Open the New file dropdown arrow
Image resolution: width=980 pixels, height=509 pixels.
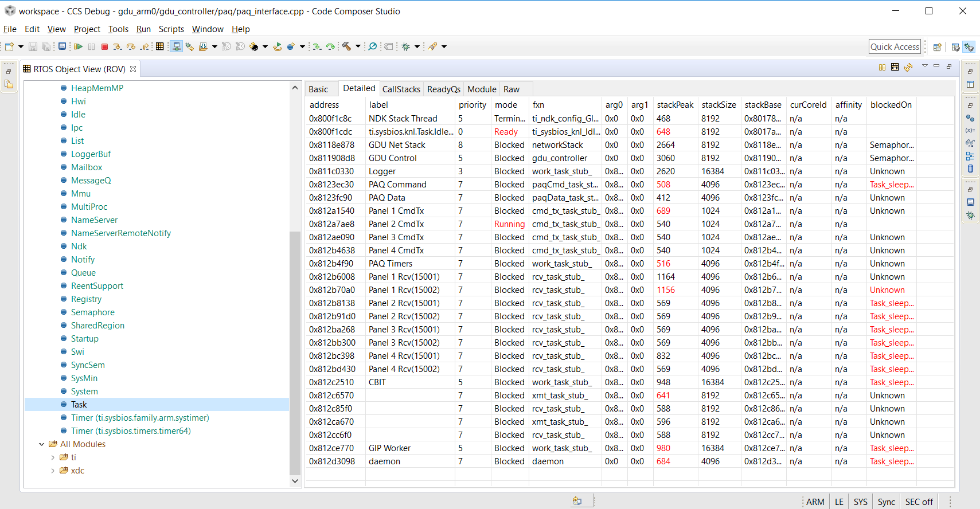tap(21, 46)
